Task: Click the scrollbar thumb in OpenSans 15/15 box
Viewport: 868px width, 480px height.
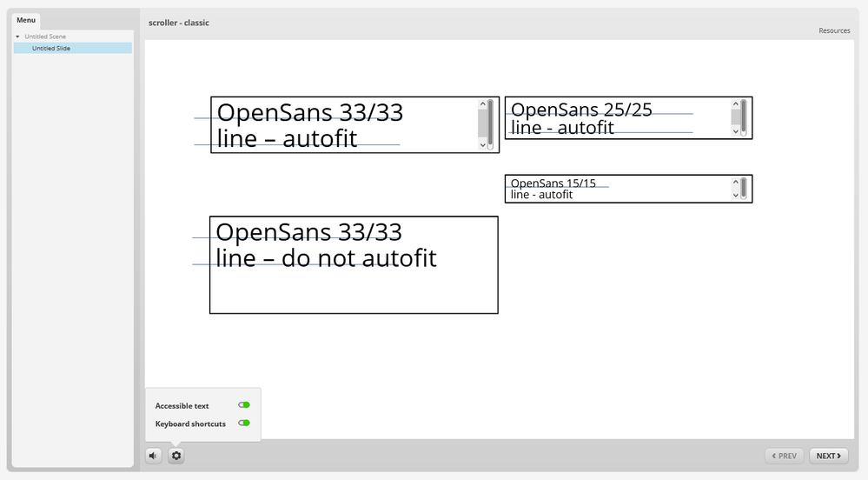Action: click(x=744, y=189)
